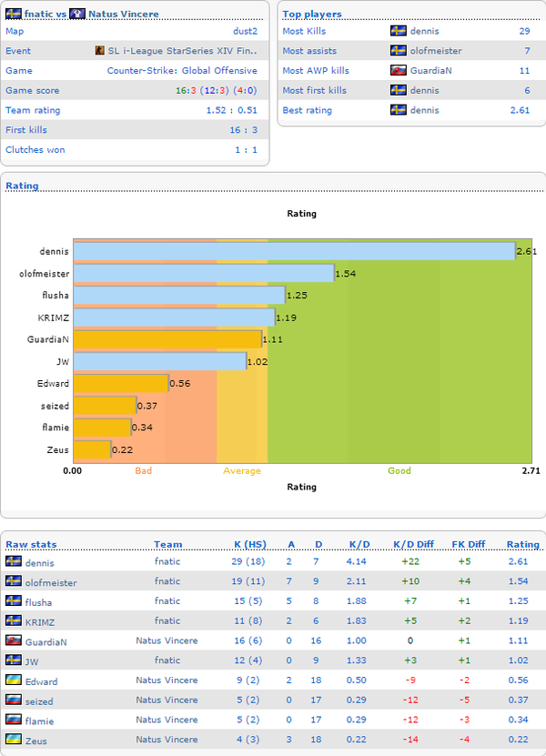Image resolution: width=546 pixels, height=756 pixels.
Task: Click the Swedish flag next to fnatic in header
Action: (14, 14)
